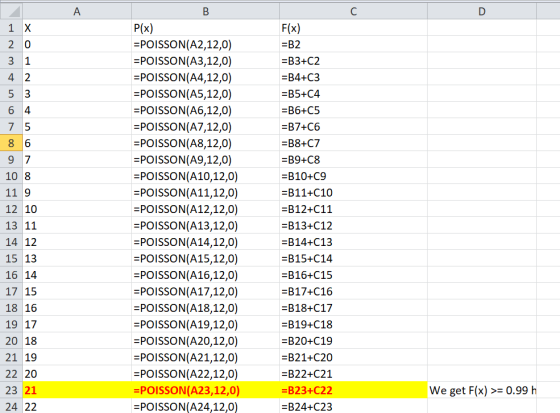This screenshot has width=560, height=413.
Task: Click the select-all corner triangle
Action: (11, 11)
